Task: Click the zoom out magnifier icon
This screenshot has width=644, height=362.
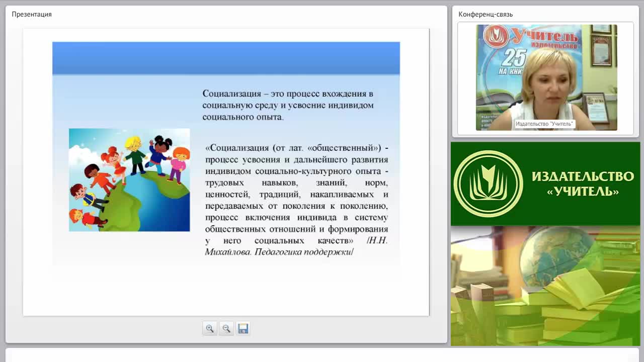Action: pos(226,328)
